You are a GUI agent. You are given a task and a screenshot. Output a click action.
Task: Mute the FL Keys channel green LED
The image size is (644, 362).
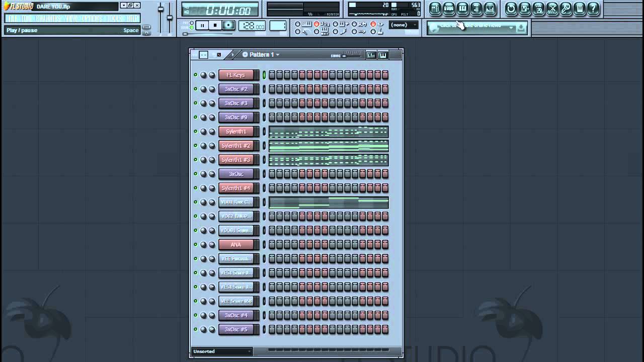point(195,75)
